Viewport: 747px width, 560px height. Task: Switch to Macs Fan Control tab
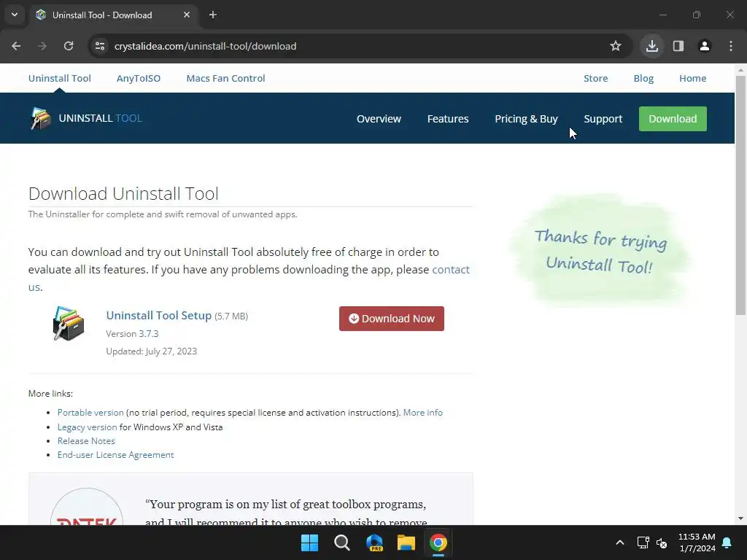point(226,78)
